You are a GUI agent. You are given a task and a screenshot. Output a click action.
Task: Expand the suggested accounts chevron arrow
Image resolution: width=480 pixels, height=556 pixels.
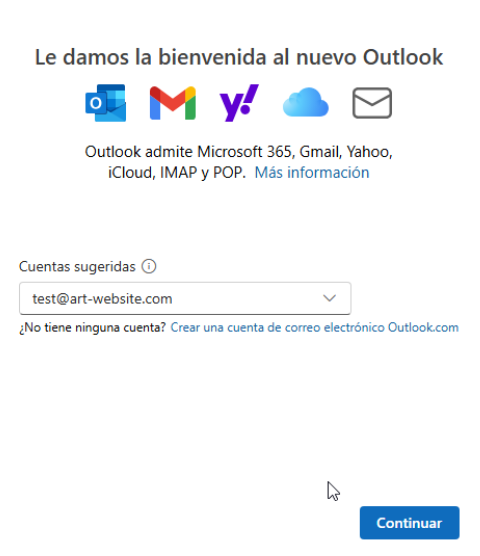click(x=329, y=298)
